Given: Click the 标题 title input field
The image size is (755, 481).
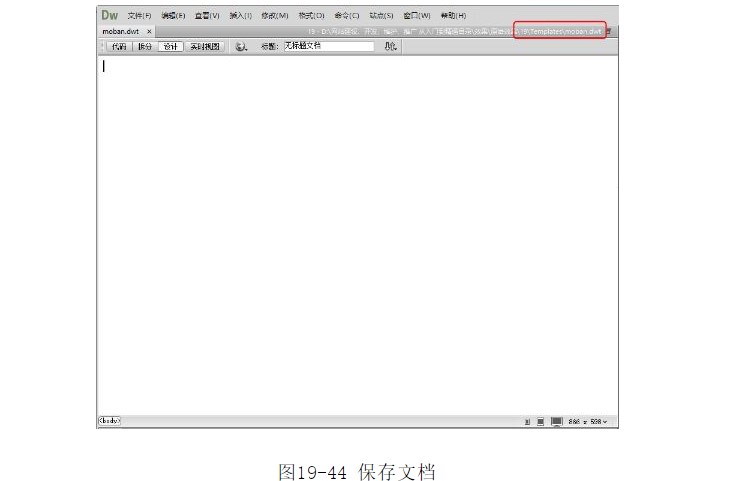Looking at the screenshot, I should (x=328, y=46).
